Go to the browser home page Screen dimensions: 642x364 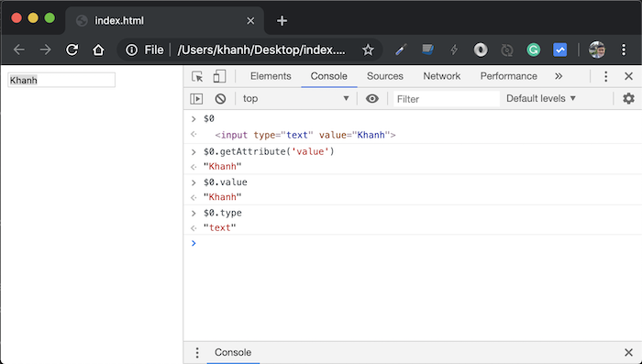[98, 50]
